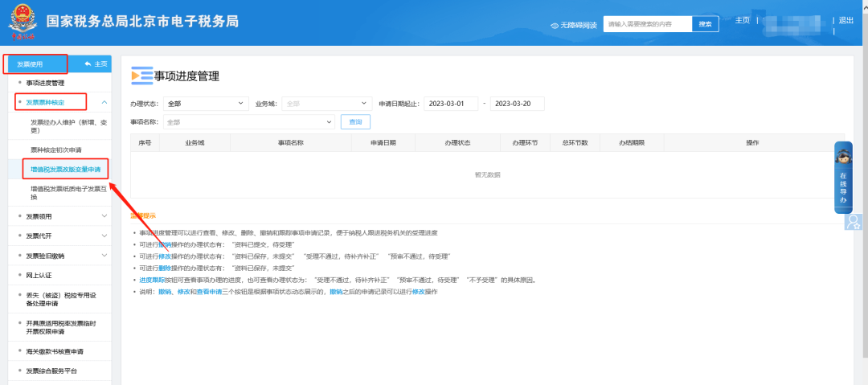Click the 查询 button

[355, 122]
